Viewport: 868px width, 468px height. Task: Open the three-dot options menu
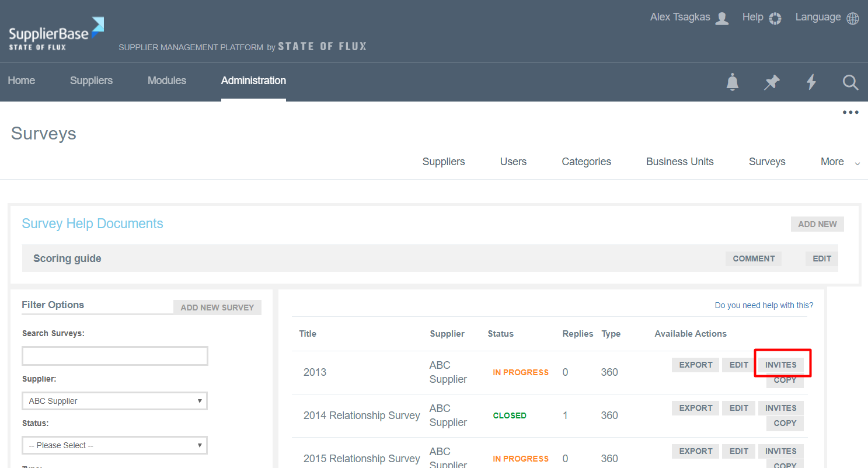pos(850,113)
